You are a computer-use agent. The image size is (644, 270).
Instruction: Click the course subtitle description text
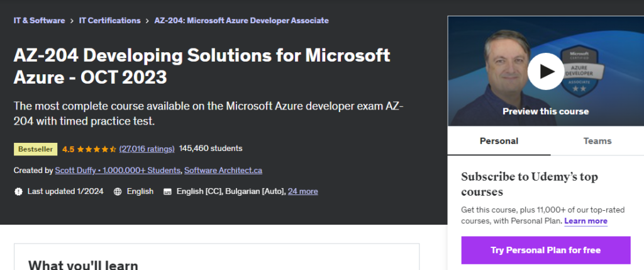[x=209, y=113]
